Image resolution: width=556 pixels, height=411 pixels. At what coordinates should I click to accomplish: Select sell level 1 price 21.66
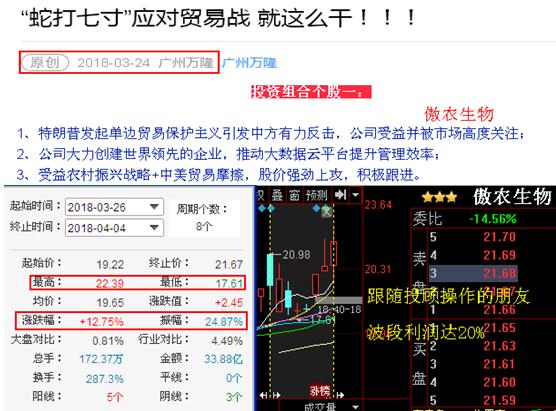pyautogui.click(x=500, y=310)
